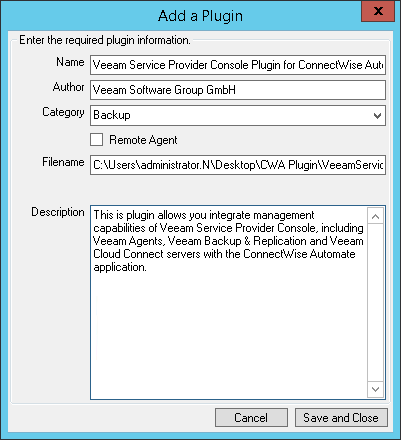Screen dimensions: 401x440
Task: Click the Author field label
Action: tap(68, 87)
